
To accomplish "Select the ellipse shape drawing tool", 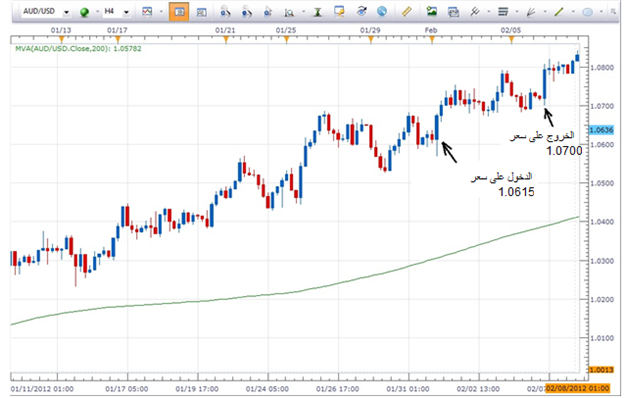I will click(x=588, y=12).
